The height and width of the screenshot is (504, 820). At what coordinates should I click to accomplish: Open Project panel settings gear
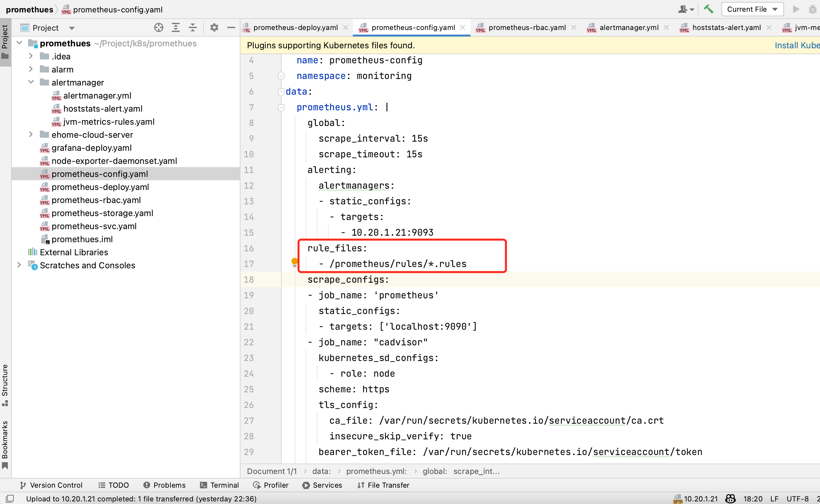214,28
